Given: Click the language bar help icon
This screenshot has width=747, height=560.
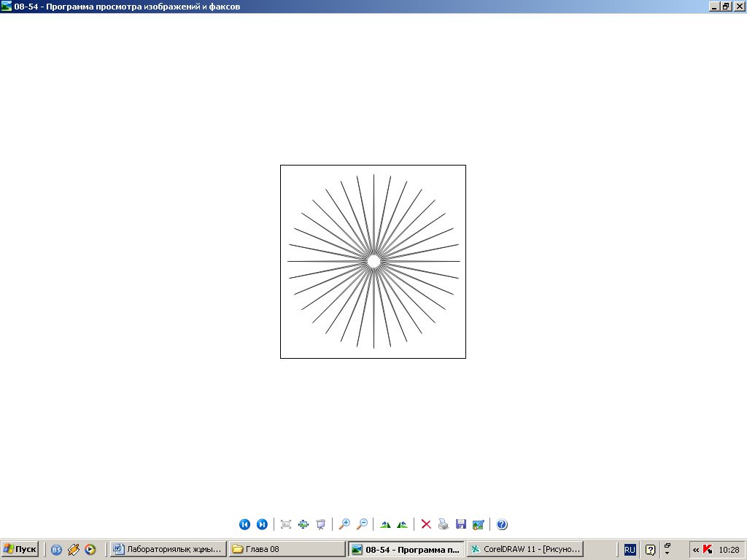Looking at the screenshot, I should pyautogui.click(x=650, y=550).
